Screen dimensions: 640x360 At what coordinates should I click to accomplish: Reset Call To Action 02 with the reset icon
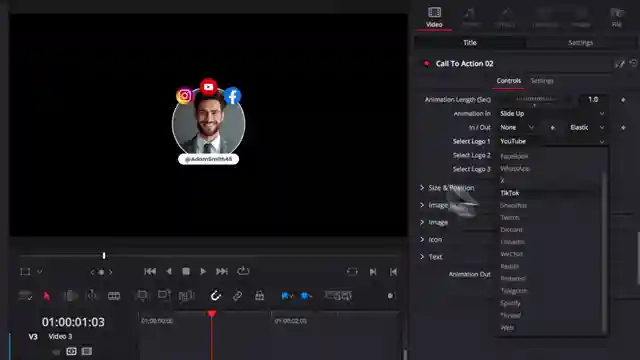633,63
